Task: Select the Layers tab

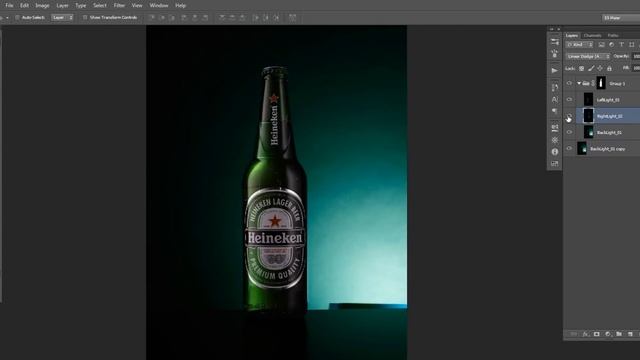Action: coord(572,36)
